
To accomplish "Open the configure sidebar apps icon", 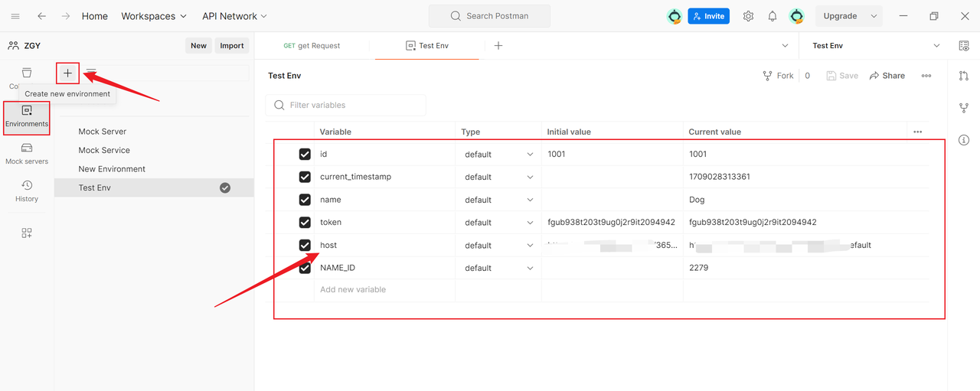I will (27, 233).
